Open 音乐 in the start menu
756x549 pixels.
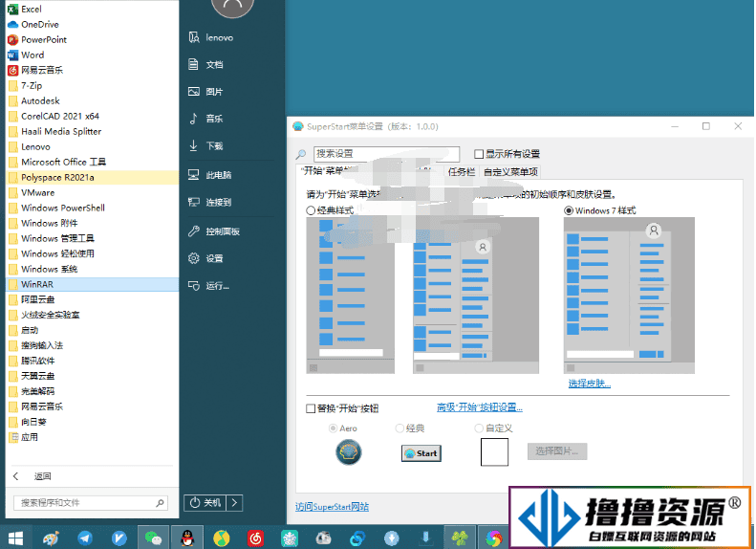(205, 119)
